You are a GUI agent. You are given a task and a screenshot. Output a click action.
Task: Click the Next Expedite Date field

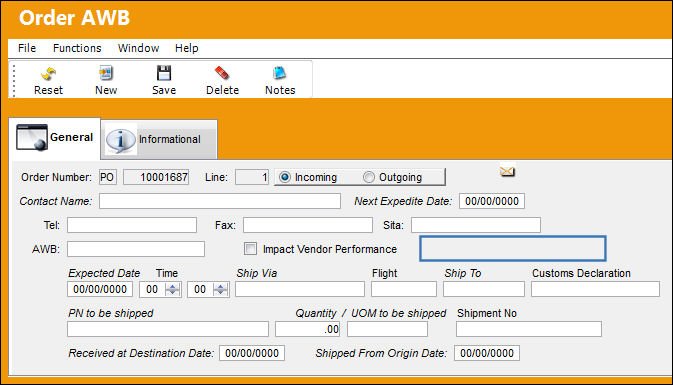(492, 201)
